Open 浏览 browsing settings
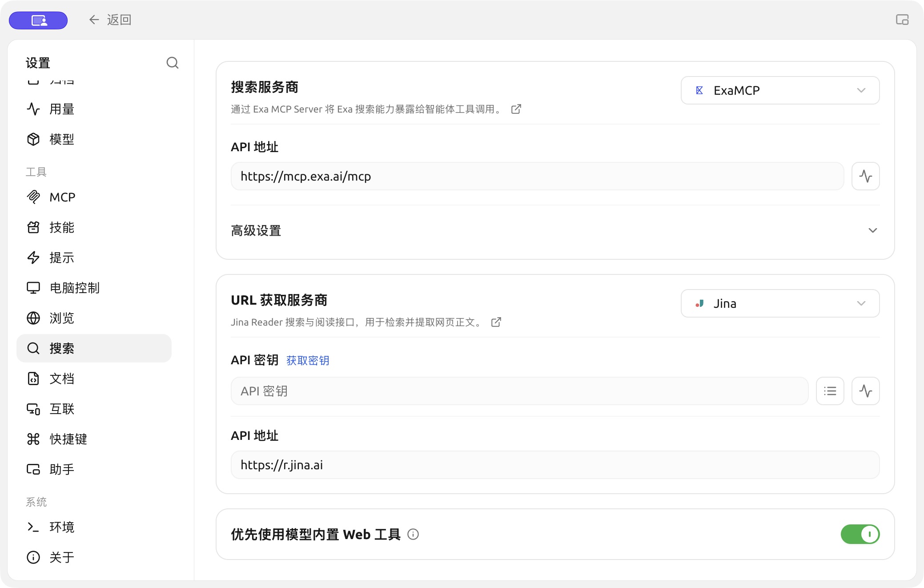924x588 pixels. [94, 318]
